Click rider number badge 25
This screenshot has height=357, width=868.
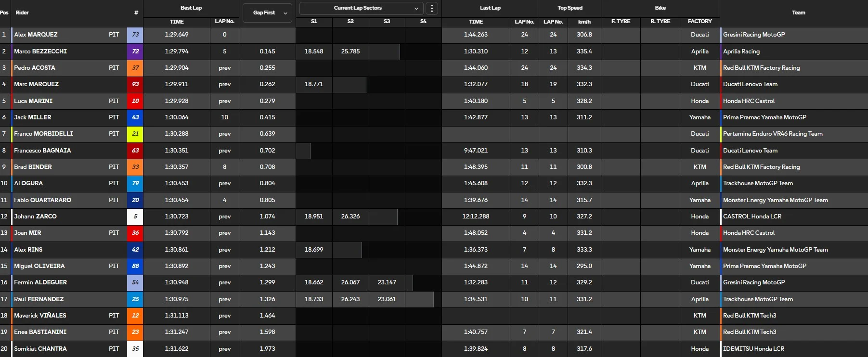tap(135, 299)
